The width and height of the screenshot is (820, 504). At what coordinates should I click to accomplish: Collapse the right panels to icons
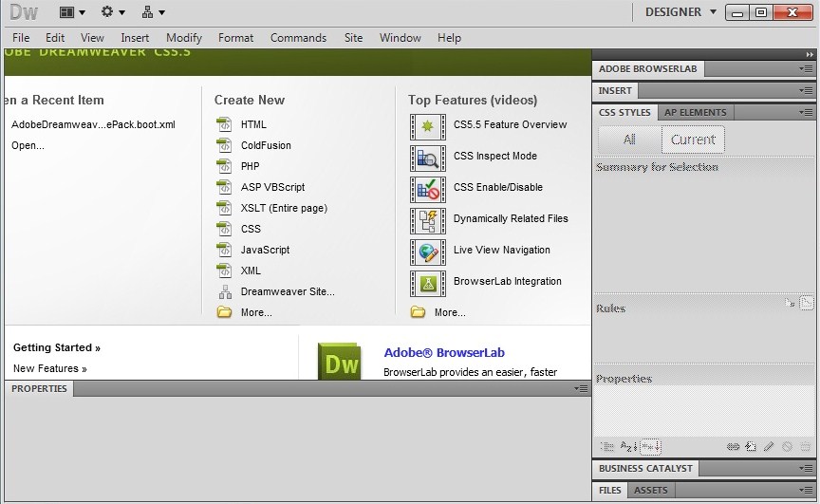[810, 54]
